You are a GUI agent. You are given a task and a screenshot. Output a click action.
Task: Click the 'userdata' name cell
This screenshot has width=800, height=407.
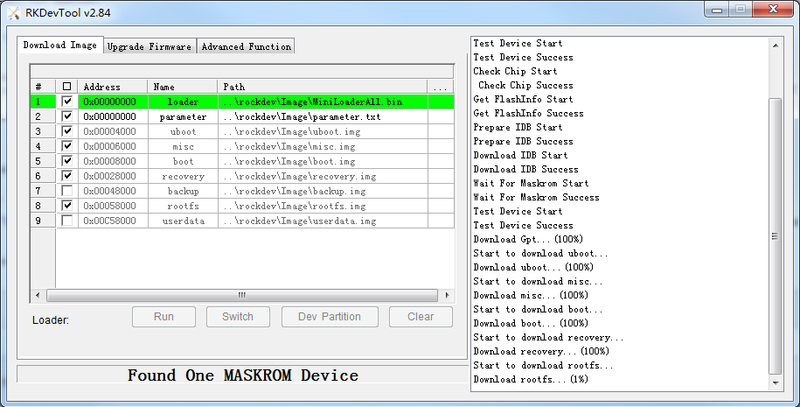183,221
